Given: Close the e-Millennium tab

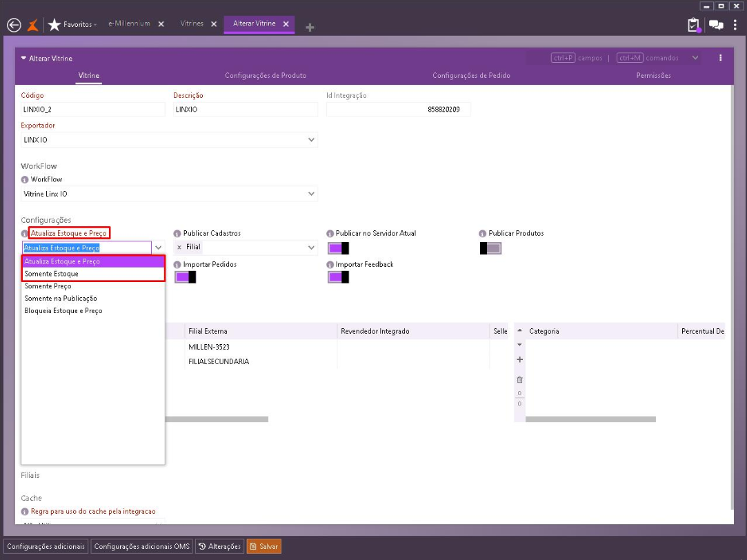Looking at the screenshot, I should coord(161,24).
